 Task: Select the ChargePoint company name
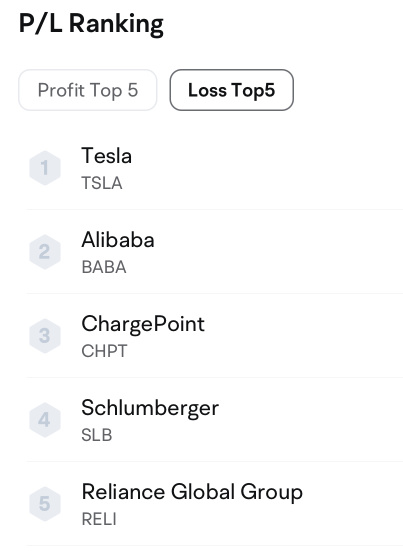pos(143,324)
